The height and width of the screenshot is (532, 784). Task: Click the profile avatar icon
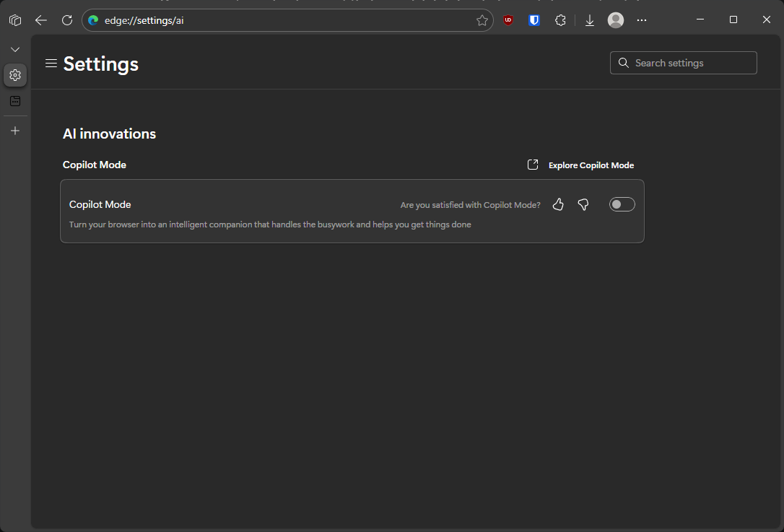tap(616, 20)
